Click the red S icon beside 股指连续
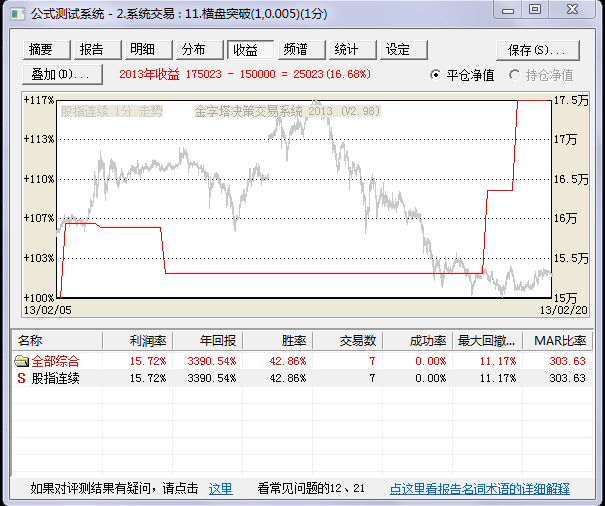 coord(22,378)
